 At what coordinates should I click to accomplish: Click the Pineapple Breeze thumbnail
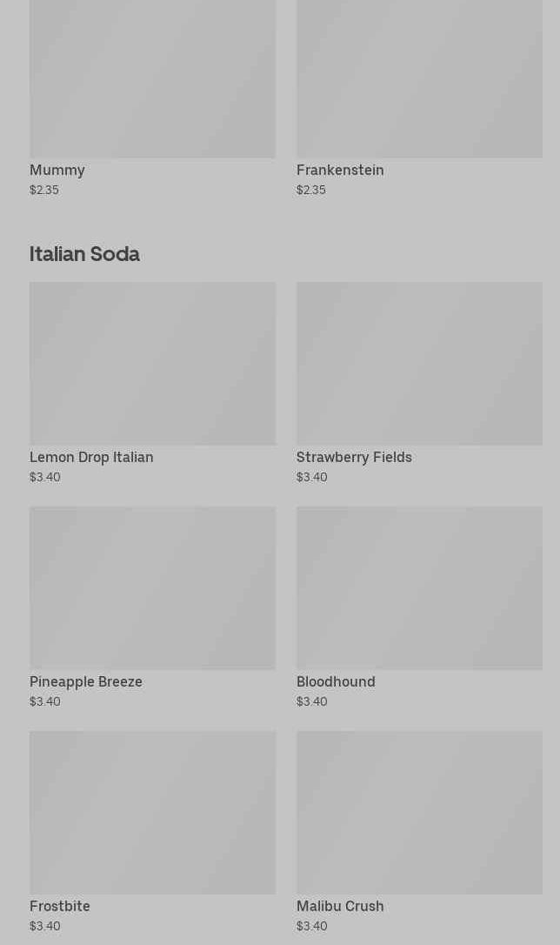152,587
